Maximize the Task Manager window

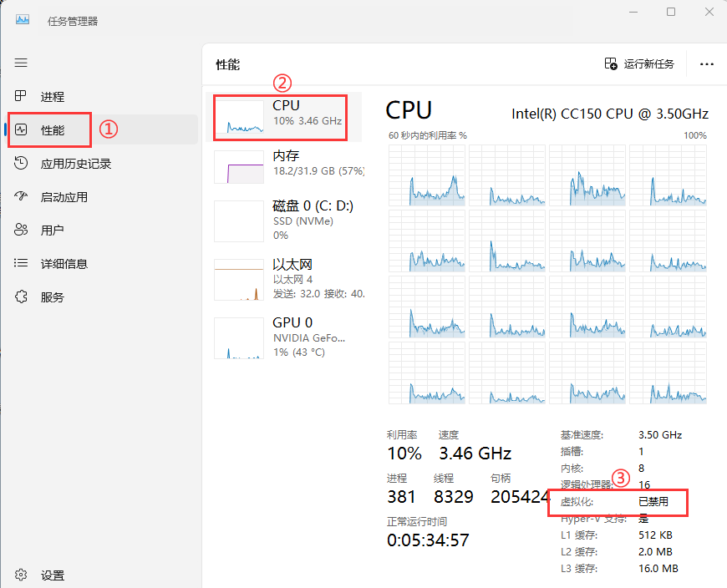(671, 13)
